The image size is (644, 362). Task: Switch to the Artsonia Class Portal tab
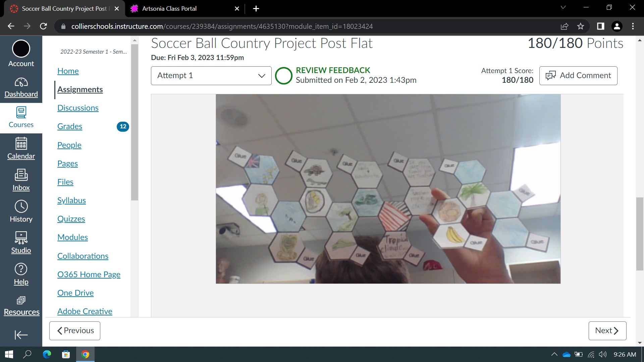[169, 9]
